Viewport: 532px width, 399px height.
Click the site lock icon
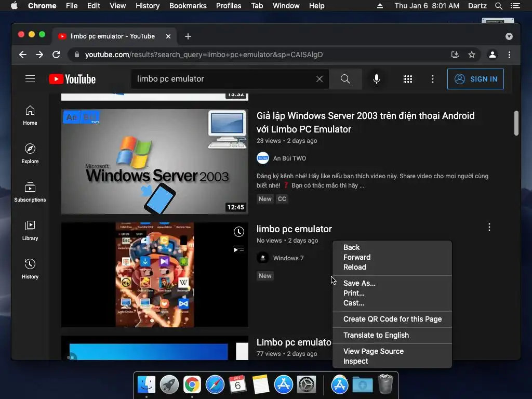click(x=77, y=55)
